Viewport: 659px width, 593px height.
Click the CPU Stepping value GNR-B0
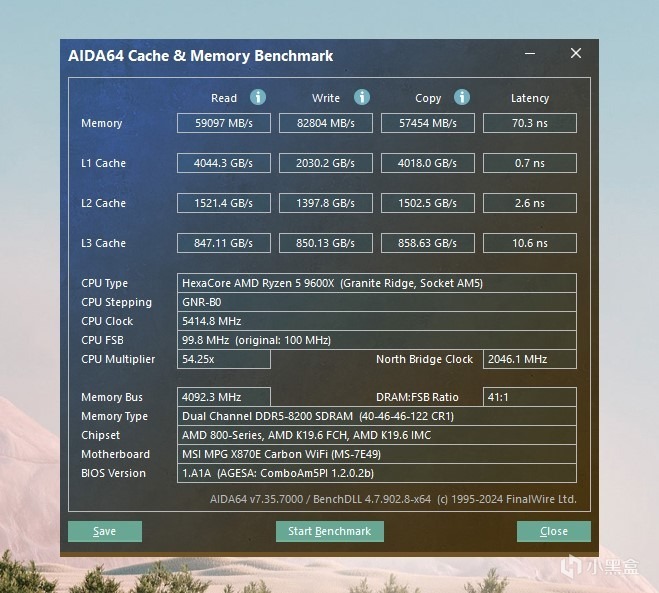(x=377, y=302)
